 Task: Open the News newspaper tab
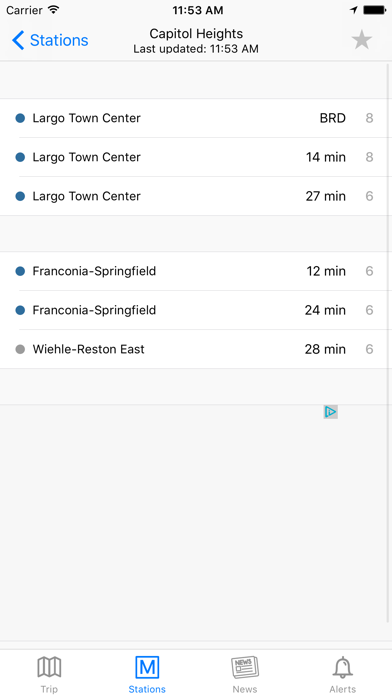pos(245,674)
